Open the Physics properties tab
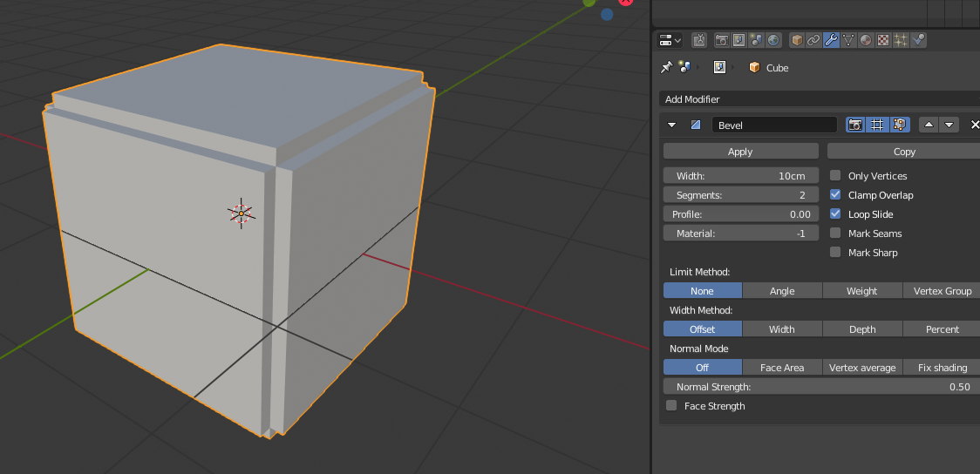This screenshot has width=980, height=474. (x=918, y=41)
